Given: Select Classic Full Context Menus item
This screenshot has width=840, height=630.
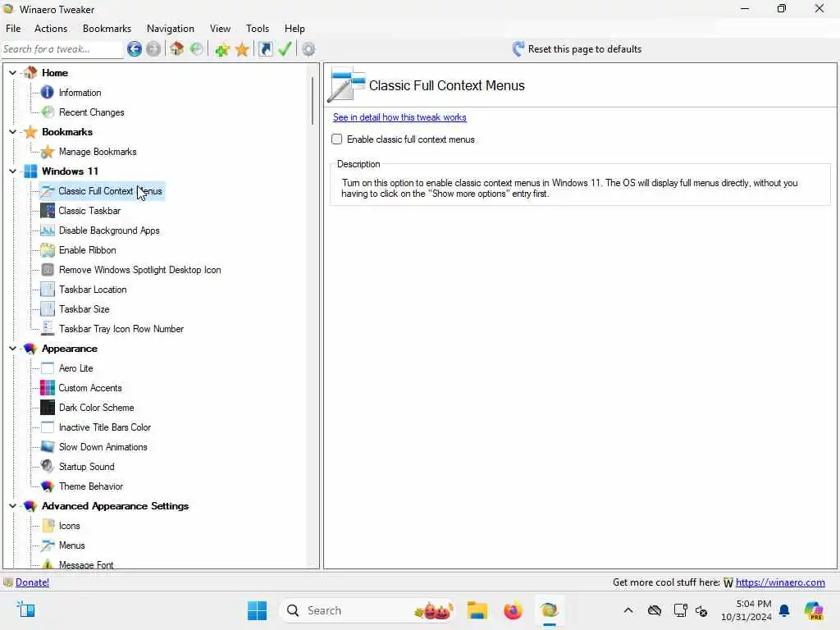Looking at the screenshot, I should [110, 191].
